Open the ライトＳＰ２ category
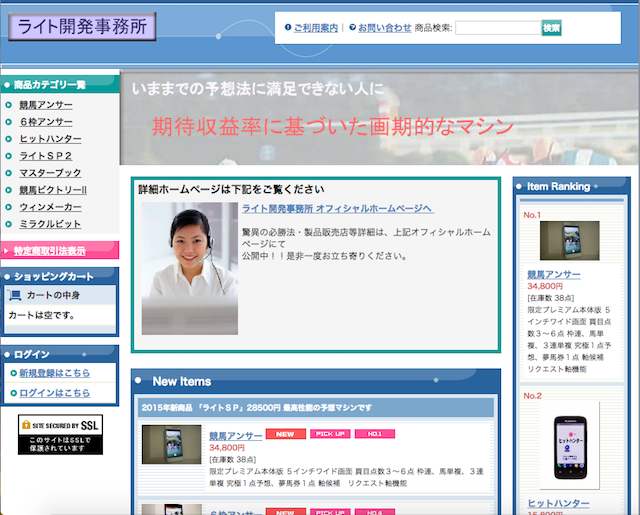This screenshot has height=515, width=640. (46, 156)
